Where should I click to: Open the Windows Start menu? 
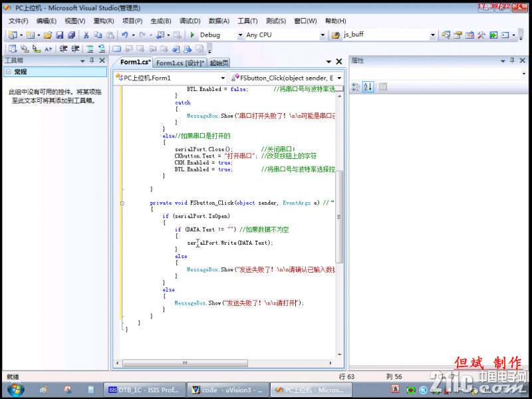point(16,390)
